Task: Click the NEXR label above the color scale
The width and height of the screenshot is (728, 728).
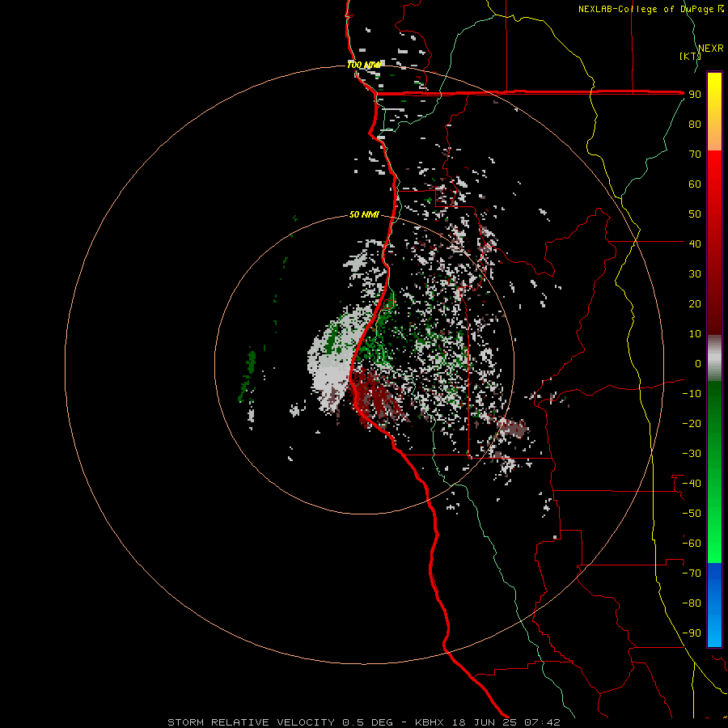Action: pyautogui.click(x=710, y=49)
